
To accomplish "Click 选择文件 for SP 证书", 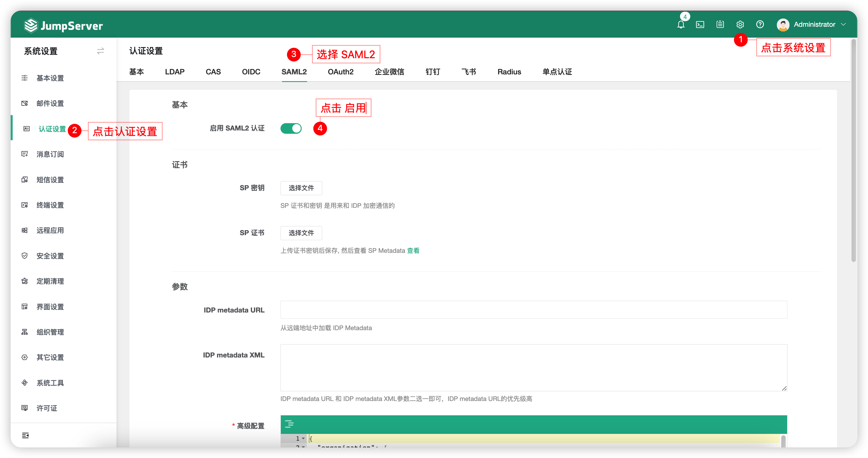I will click(x=301, y=233).
